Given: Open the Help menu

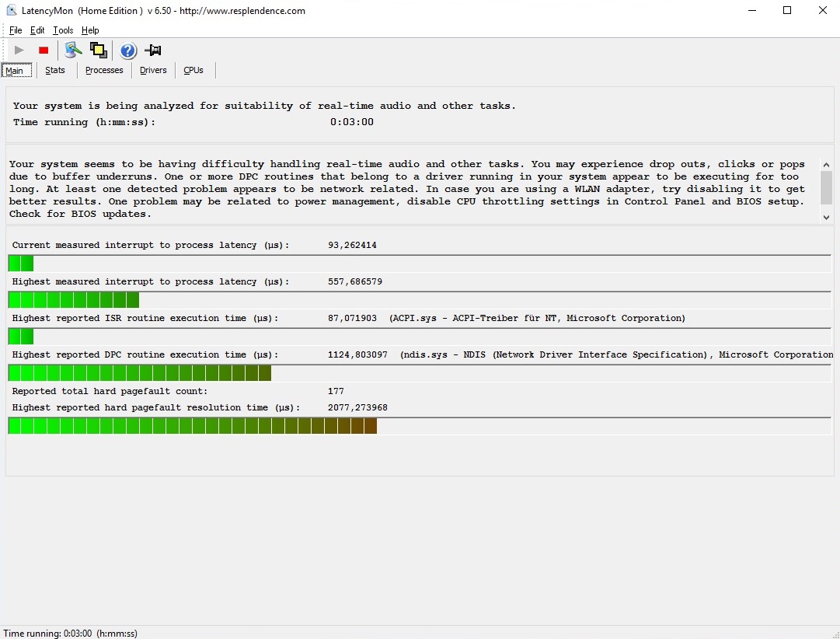Looking at the screenshot, I should (x=90, y=30).
